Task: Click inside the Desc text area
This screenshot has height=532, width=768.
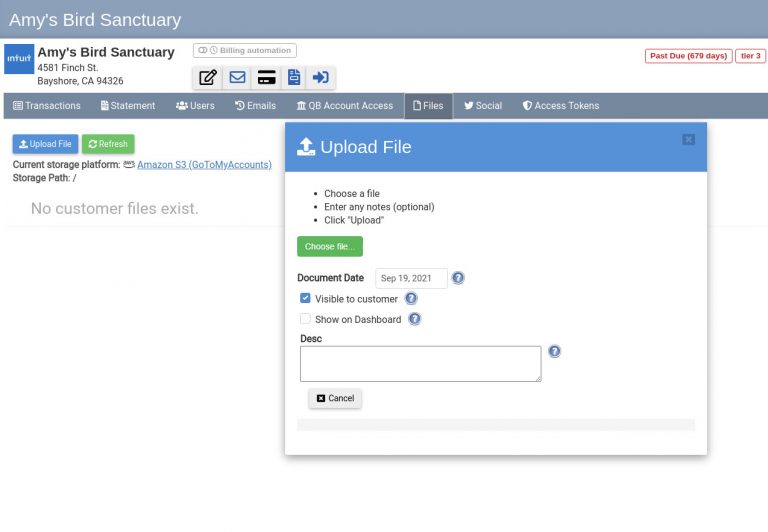Action: [421, 364]
